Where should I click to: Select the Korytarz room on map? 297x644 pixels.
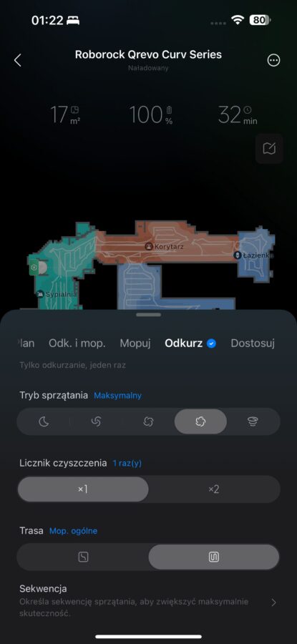tap(165, 247)
